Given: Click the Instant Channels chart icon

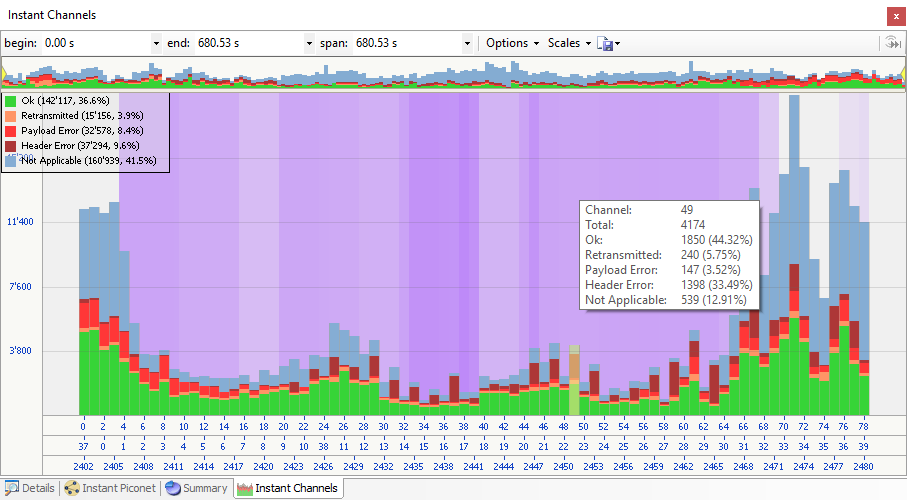Looking at the screenshot, I should coord(244,488).
